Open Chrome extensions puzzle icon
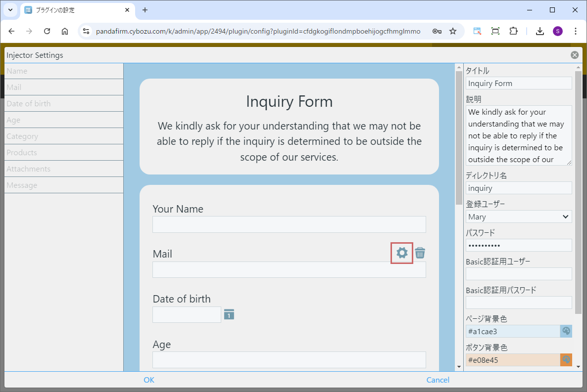Viewport: 587px width, 392px height. [x=513, y=31]
